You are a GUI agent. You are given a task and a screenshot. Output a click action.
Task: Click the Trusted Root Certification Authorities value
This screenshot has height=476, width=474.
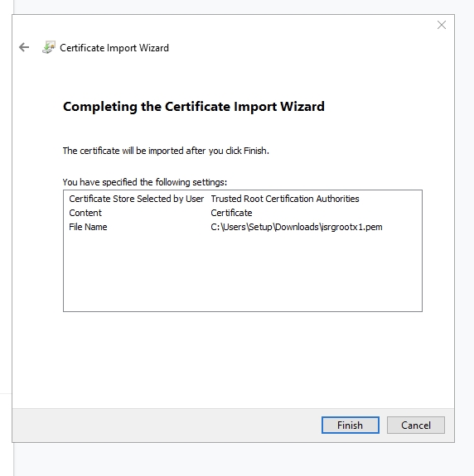tap(285, 199)
